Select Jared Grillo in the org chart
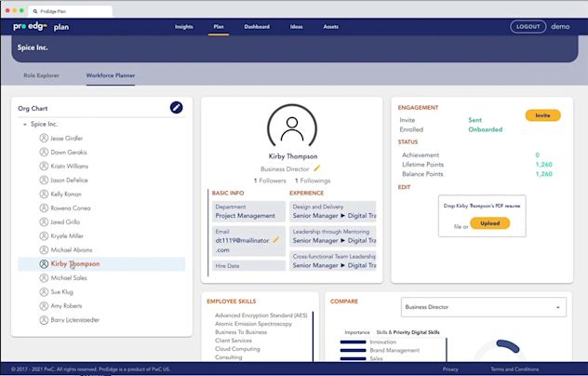The width and height of the screenshot is (588, 376). [x=65, y=222]
